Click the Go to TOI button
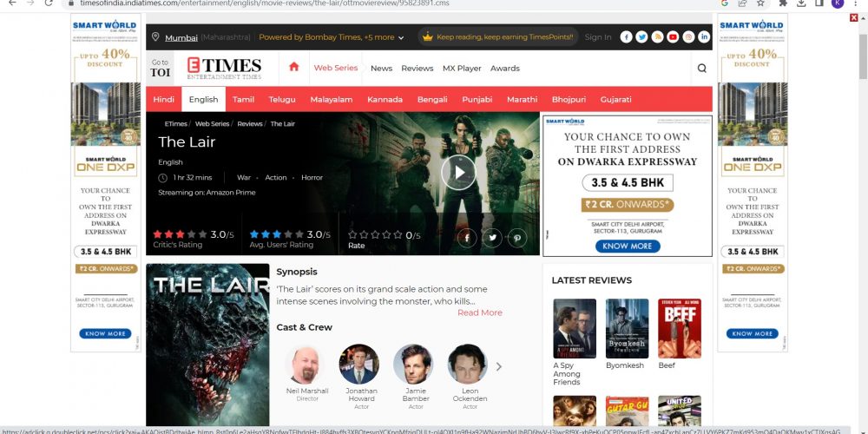 coord(161,68)
